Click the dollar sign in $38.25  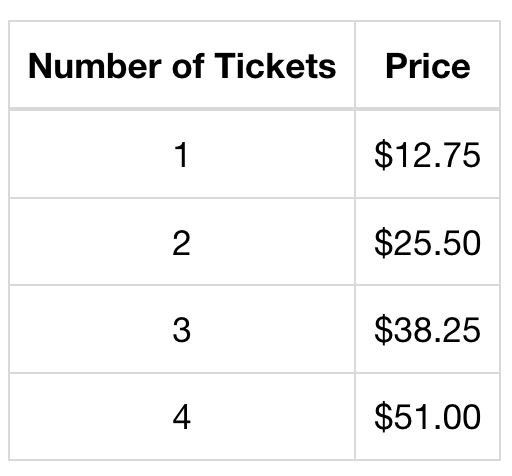(383, 330)
